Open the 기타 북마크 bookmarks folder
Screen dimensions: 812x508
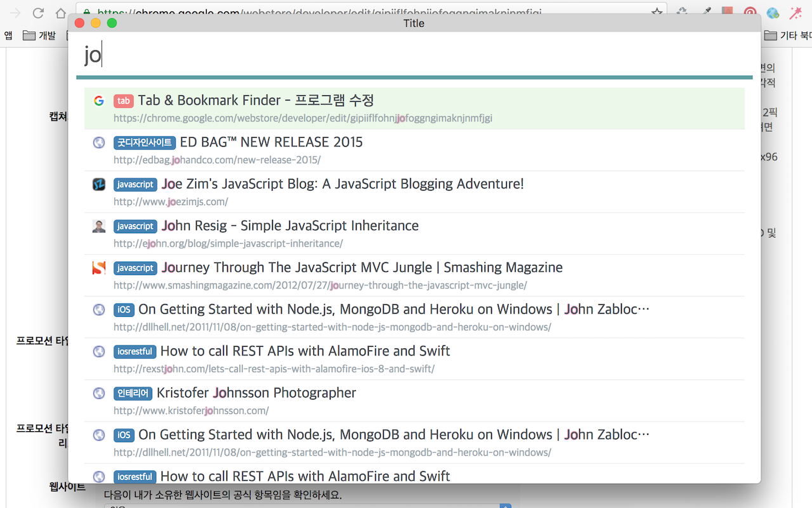point(788,36)
